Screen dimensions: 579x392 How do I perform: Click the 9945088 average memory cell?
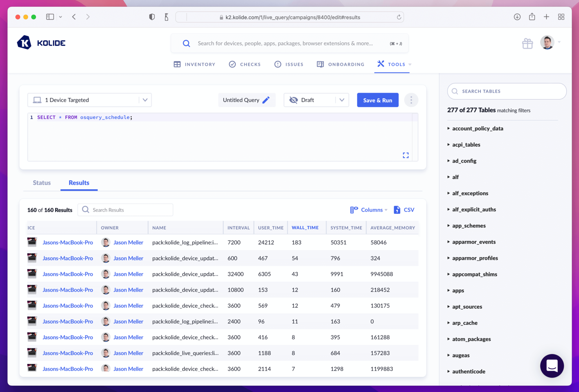point(381,274)
